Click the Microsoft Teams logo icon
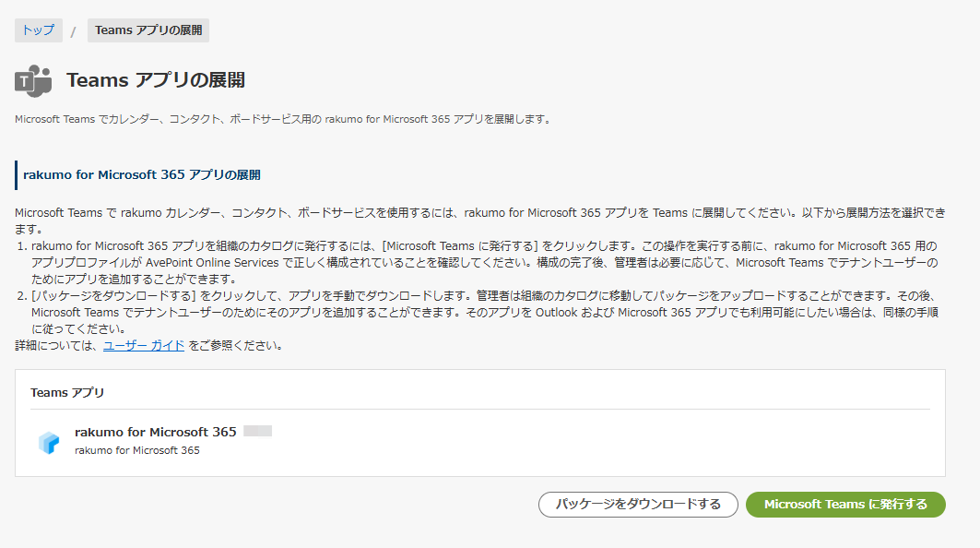This screenshot has height=548, width=980. 33,80
